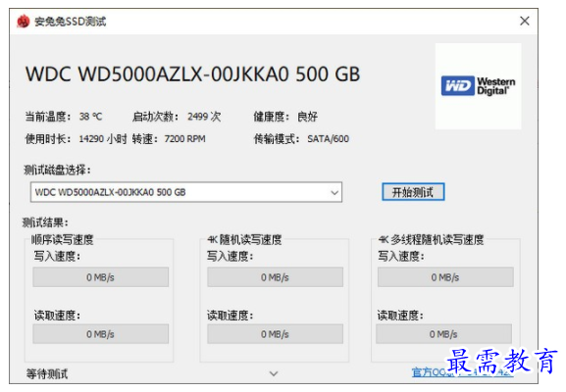
Task: Expand the chevron at window bottom
Action: click(274, 373)
